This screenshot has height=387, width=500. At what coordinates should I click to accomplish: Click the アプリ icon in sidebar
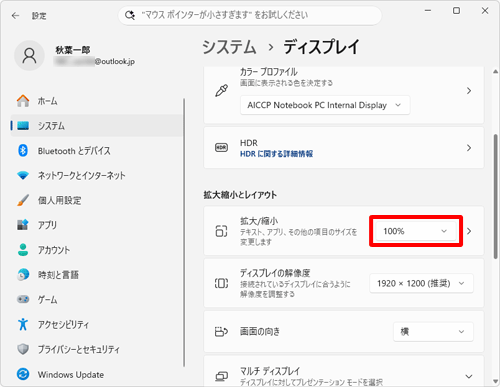[23, 225]
